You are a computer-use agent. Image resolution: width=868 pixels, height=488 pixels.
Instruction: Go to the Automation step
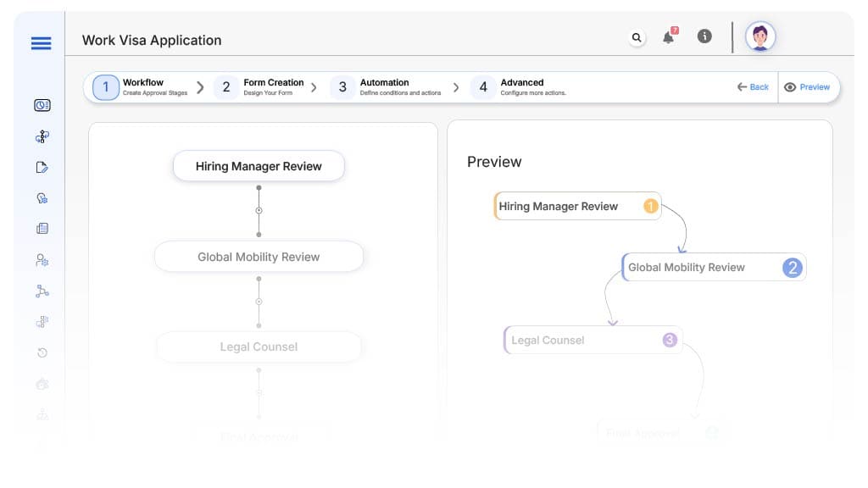(x=386, y=87)
